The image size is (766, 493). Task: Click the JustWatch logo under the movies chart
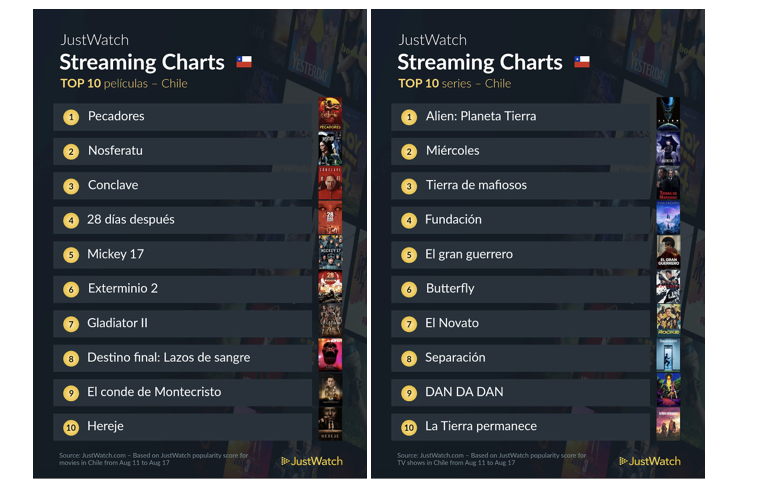tap(312, 461)
